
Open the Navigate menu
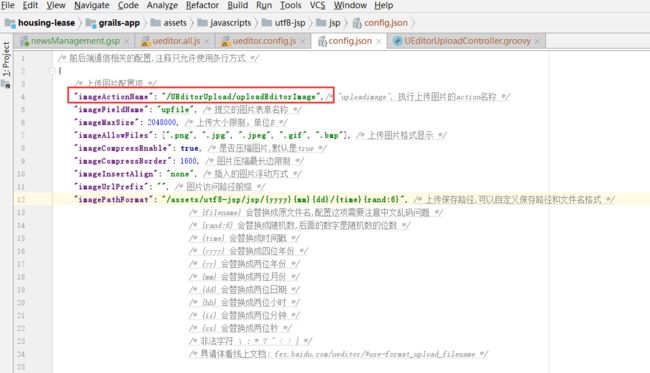(x=92, y=5)
